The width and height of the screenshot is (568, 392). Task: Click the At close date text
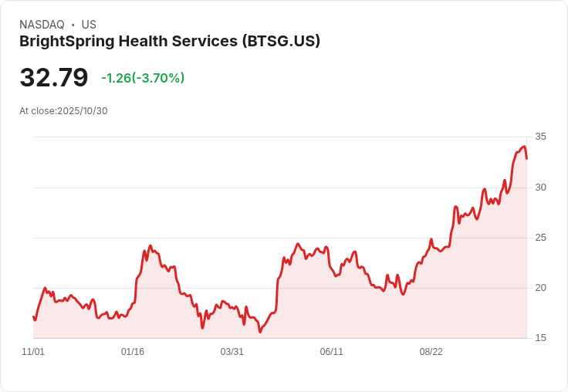point(63,110)
